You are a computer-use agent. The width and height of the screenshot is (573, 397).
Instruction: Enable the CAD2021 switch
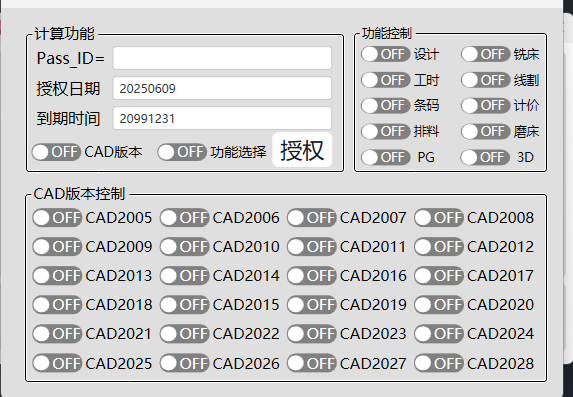pos(57,334)
